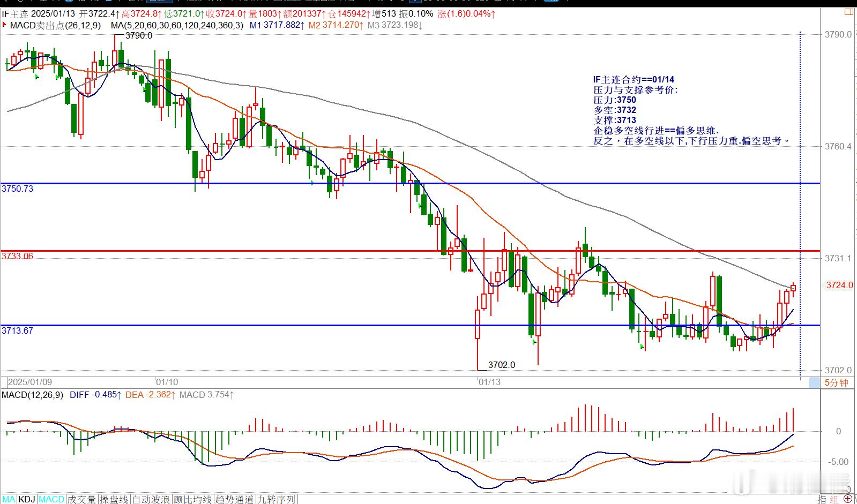This screenshot has height=504, width=857.
Task: Click the M1 3717.882 value
Action: pos(277,25)
